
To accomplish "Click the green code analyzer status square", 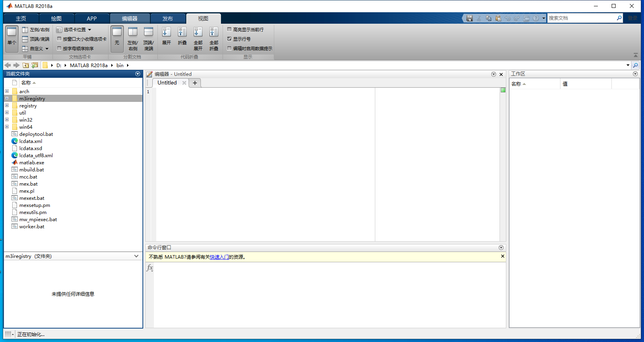I will (503, 90).
